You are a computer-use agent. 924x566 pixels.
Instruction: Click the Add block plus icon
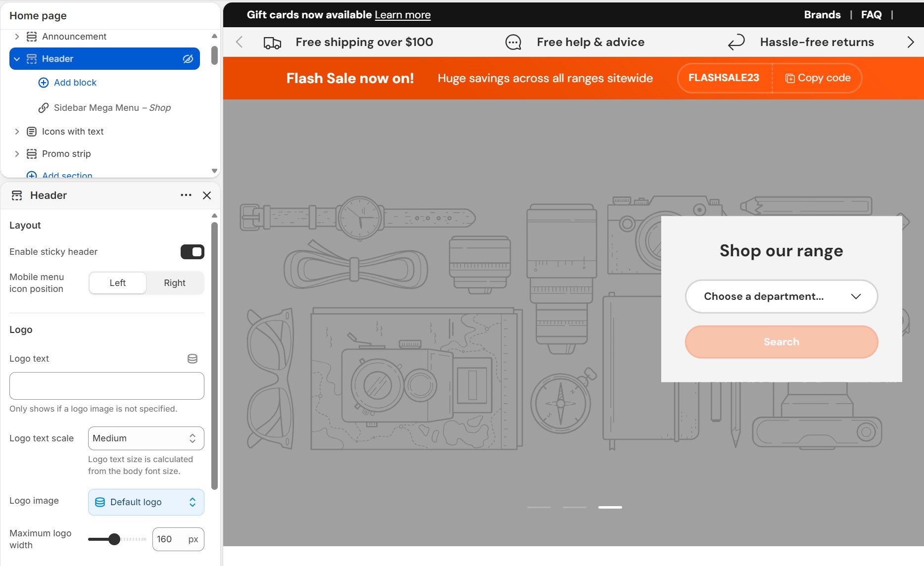click(x=44, y=83)
